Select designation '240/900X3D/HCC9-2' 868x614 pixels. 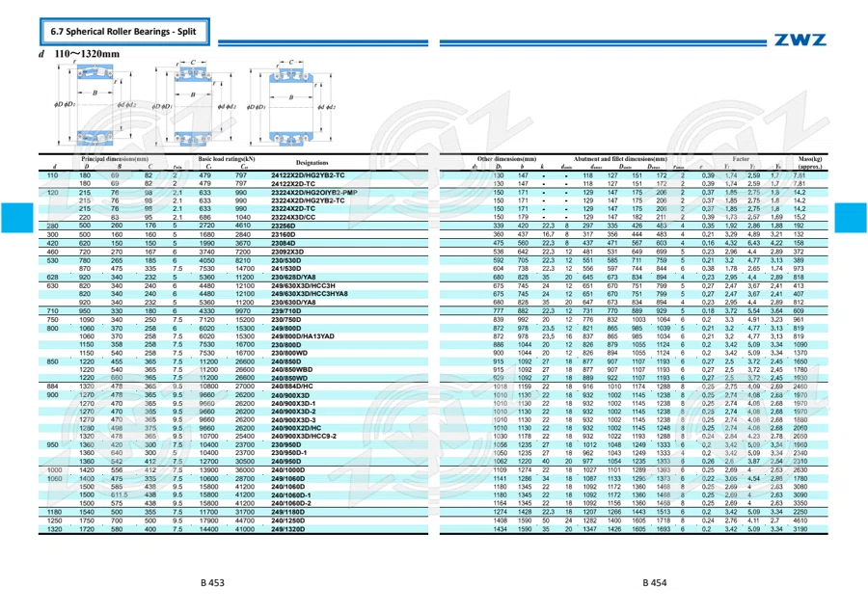[304, 437]
